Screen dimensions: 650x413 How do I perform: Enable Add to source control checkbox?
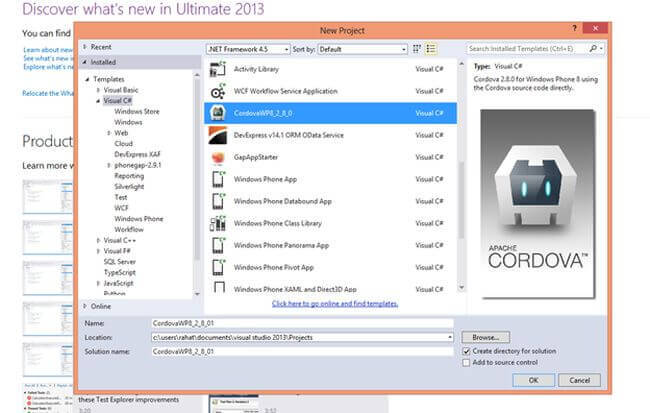(x=466, y=363)
